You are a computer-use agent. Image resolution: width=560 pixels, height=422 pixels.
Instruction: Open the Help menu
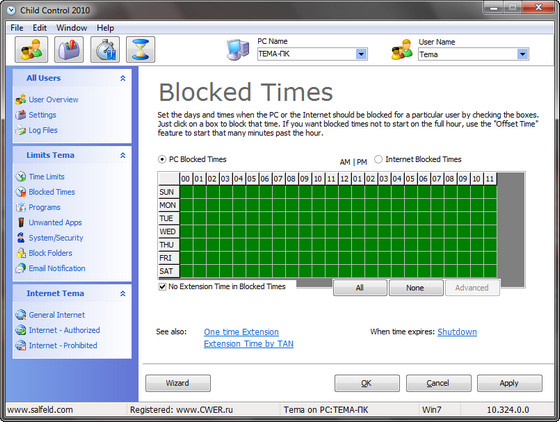coord(105,28)
